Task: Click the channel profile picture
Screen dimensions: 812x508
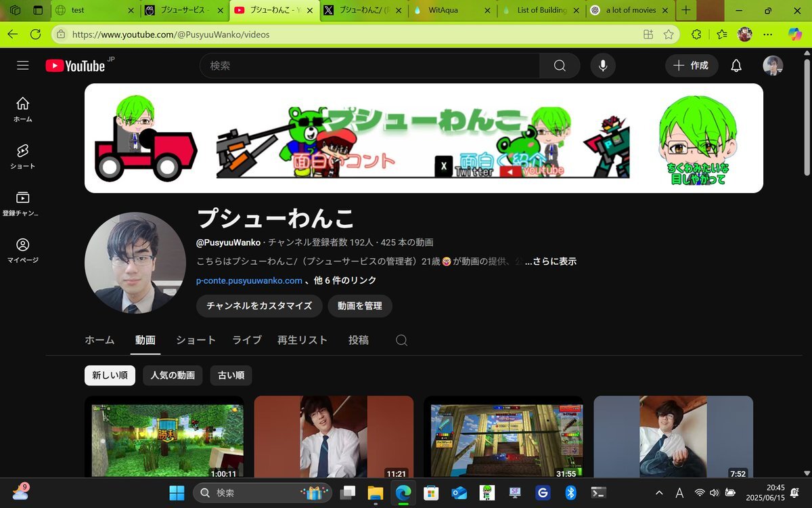Action: (x=135, y=263)
